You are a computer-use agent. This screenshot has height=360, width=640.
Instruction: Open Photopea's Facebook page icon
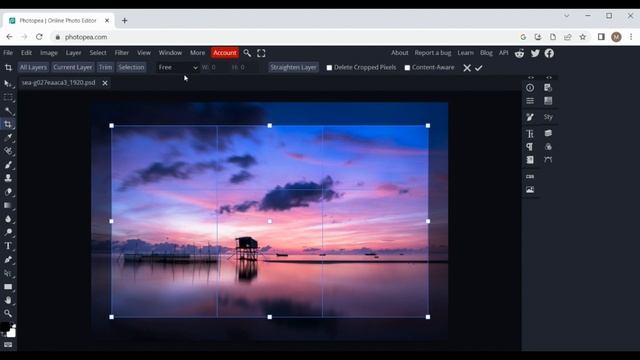click(549, 53)
